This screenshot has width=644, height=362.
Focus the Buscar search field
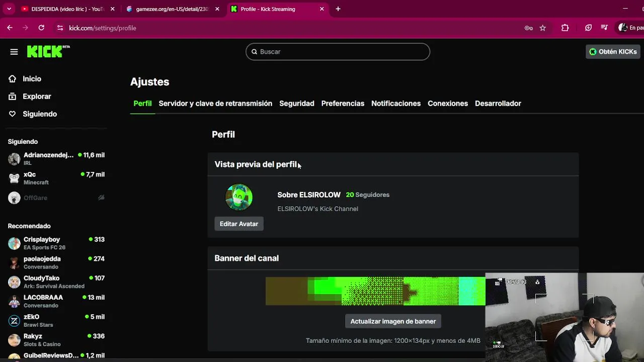[x=338, y=52]
